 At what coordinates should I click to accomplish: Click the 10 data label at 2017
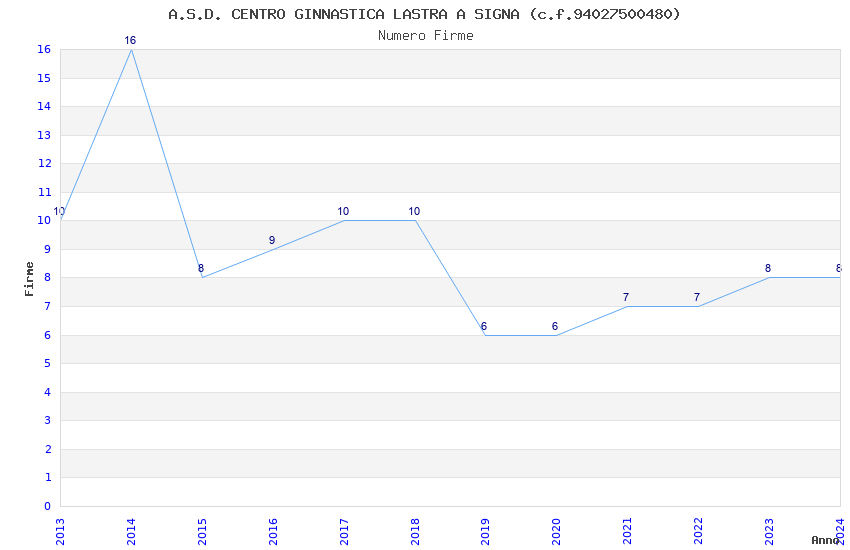[x=343, y=211]
